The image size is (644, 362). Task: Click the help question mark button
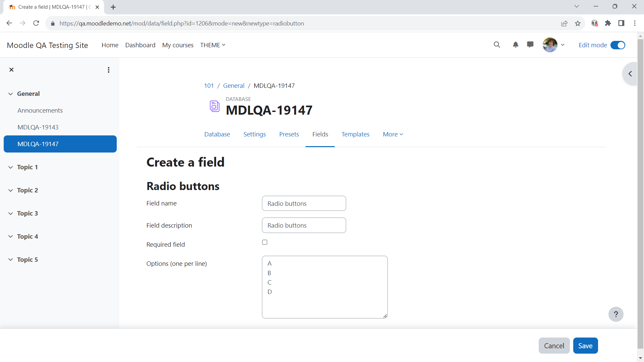coord(616,314)
